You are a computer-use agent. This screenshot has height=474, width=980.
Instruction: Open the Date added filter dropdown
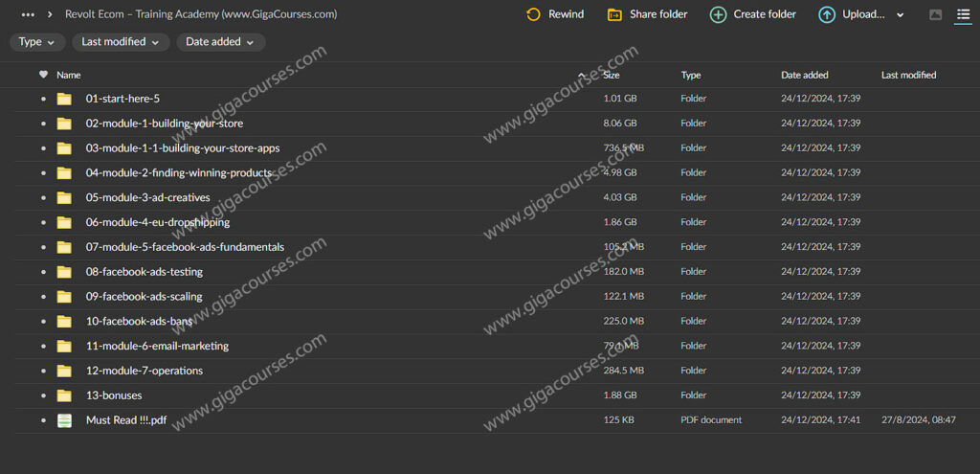click(221, 42)
